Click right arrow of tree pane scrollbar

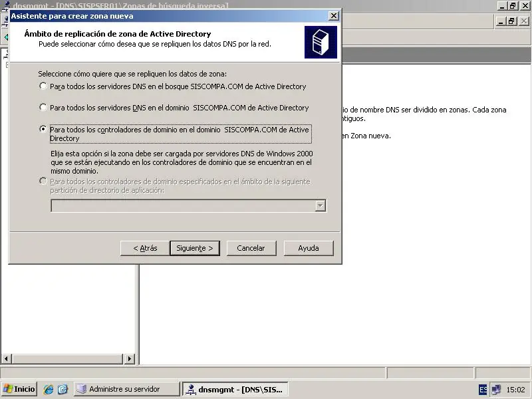click(129, 358)
